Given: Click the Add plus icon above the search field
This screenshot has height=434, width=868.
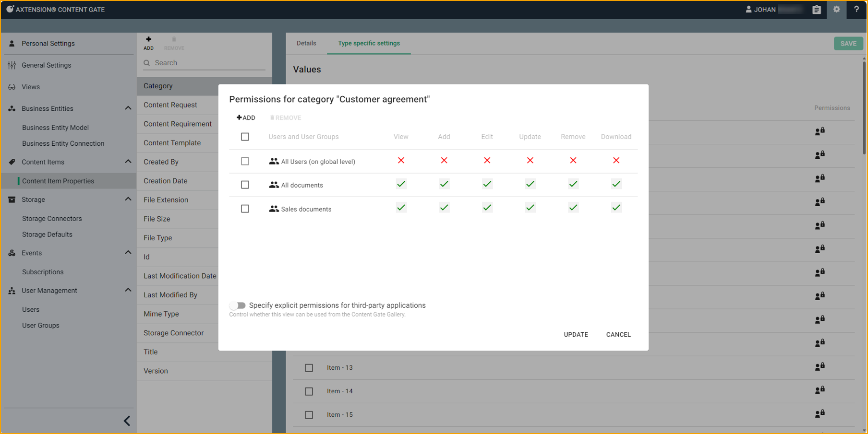Looking at the screenshot, I should pos(148,40).
